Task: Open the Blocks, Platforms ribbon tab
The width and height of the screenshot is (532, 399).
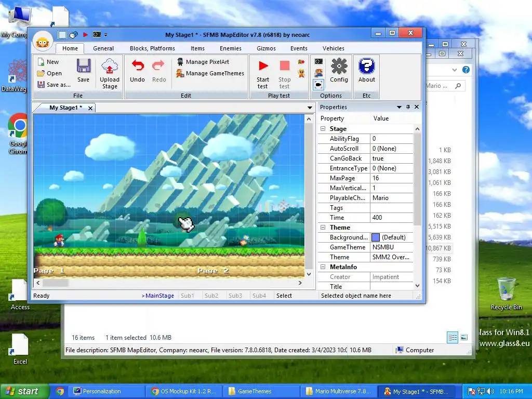Action: coord(152,48)
